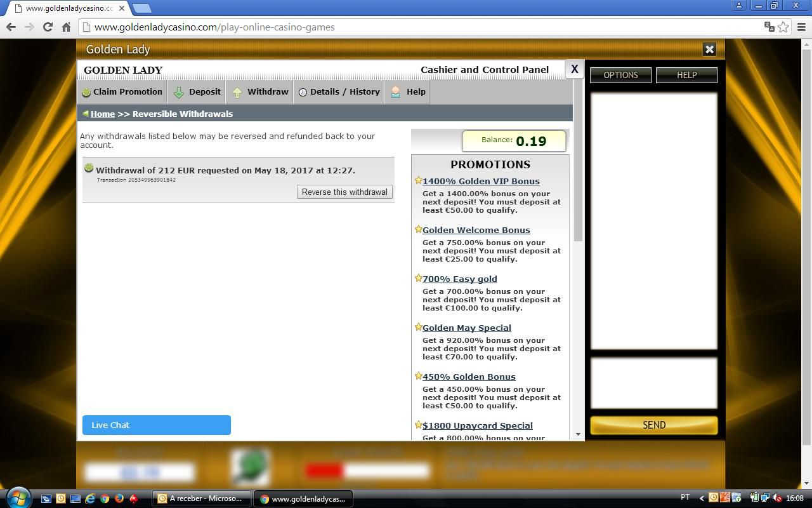Screen dimensions: 812x508
Task: Open the Deposit tab
Action: 197,92
